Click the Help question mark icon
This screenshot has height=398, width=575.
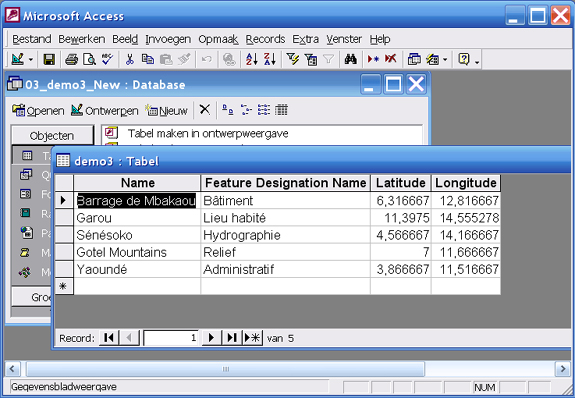click(464, 59)
